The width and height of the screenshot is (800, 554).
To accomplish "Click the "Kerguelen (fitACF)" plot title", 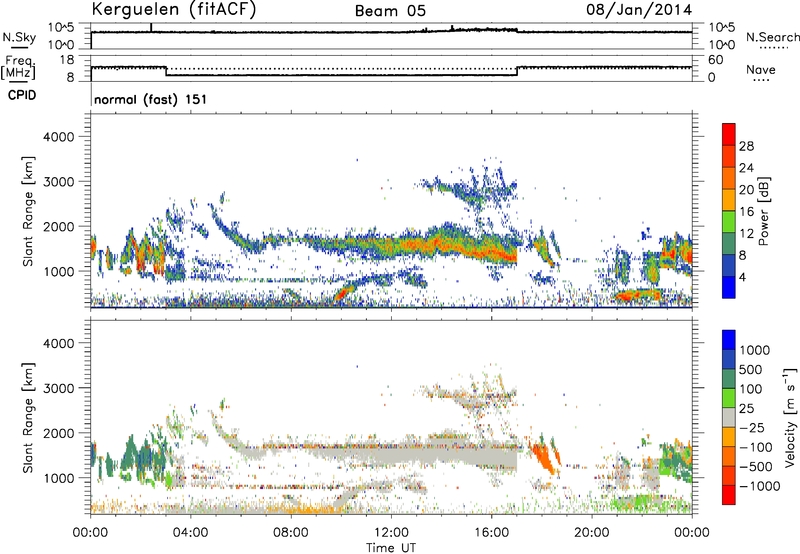I will [x=173, y=9].
